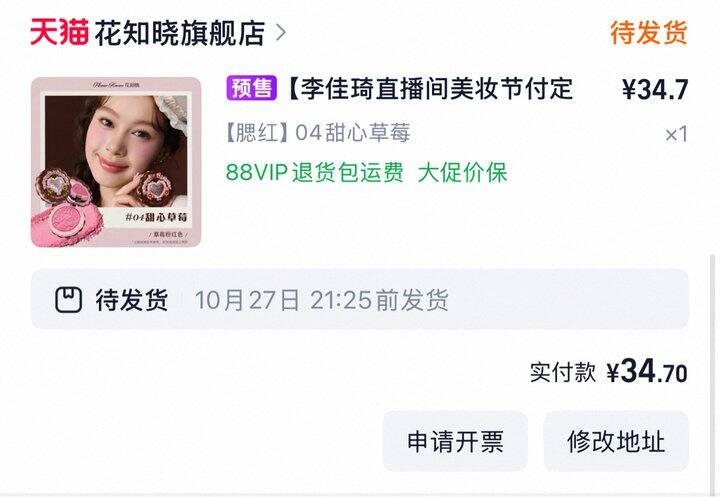The width and height of the screenshot is (720, 497).
Task: Open the 甜心草莓 blush product thumbnail
Action: (116, 162)
